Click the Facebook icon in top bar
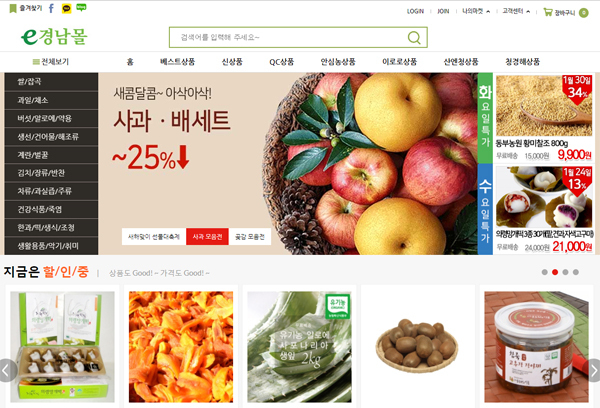This screenshot has height=408, width=600. [x=51, y=8]
